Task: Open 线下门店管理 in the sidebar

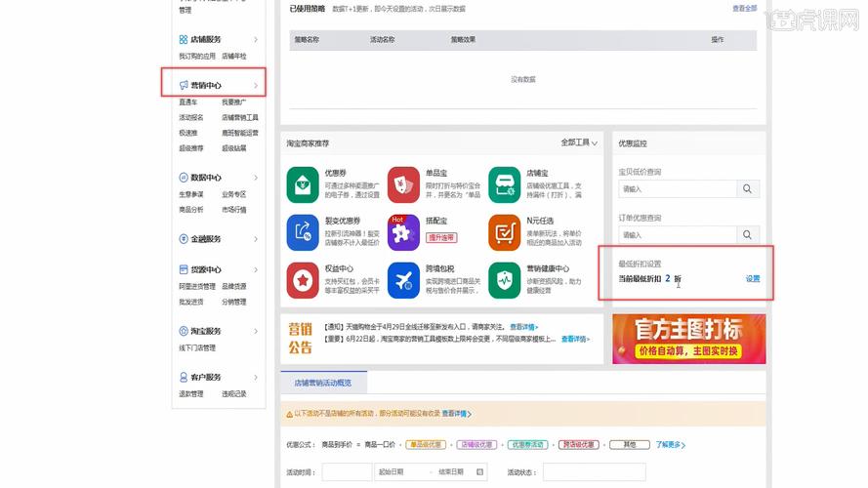Action: coord(197,348)
